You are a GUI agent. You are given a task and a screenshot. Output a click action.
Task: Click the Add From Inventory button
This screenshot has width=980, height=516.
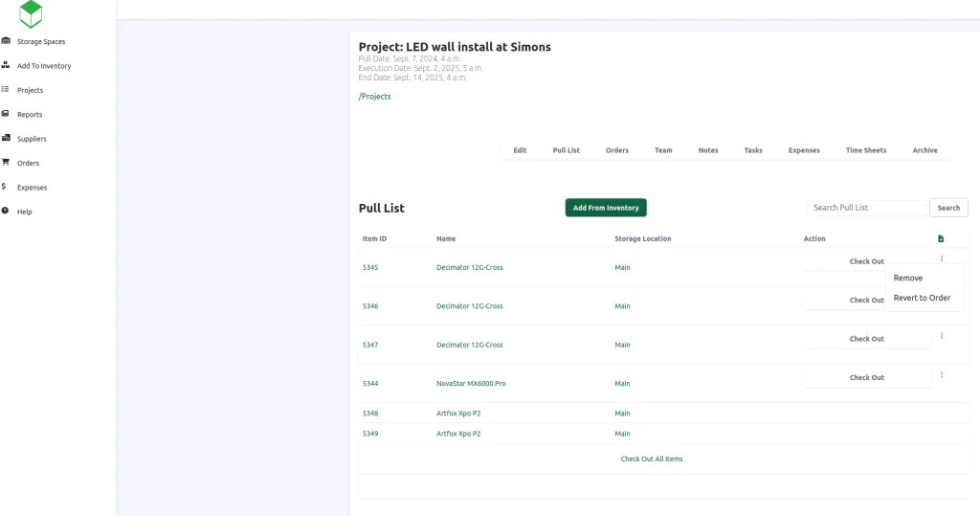[606, 208]
